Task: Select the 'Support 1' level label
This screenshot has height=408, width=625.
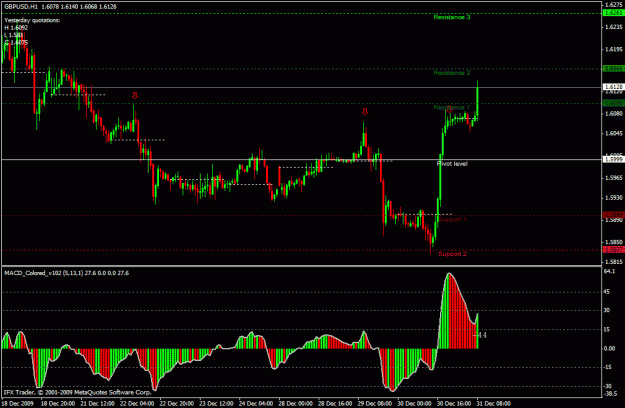Action: (x=452, y=219)
